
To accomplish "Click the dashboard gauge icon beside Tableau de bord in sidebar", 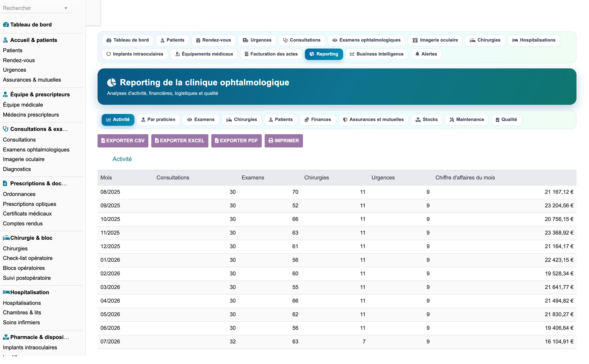I will pos(6,24).
